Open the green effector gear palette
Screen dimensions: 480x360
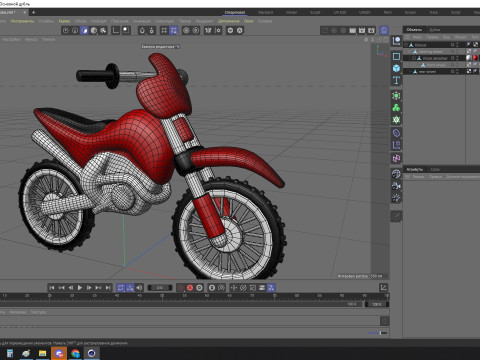pos(396,120)
